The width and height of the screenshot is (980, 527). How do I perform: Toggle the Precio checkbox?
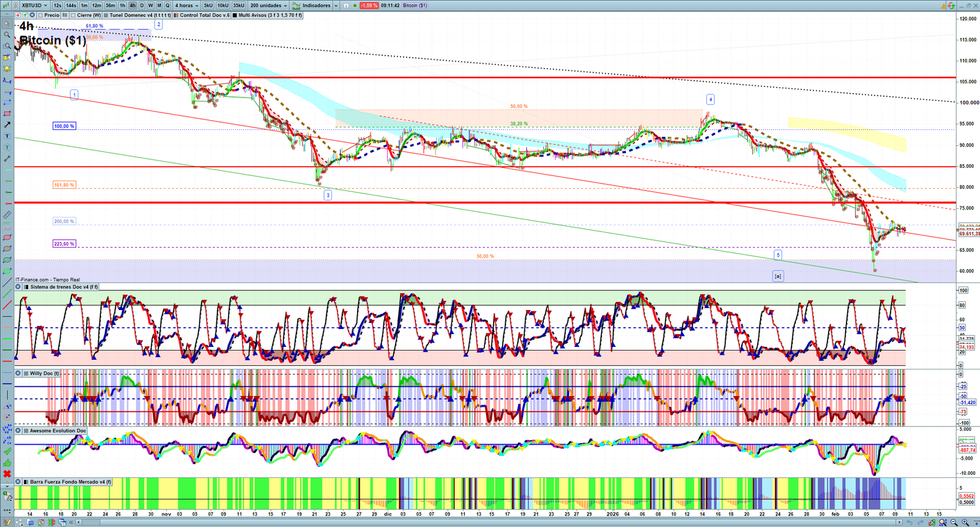tap(40, 15)
